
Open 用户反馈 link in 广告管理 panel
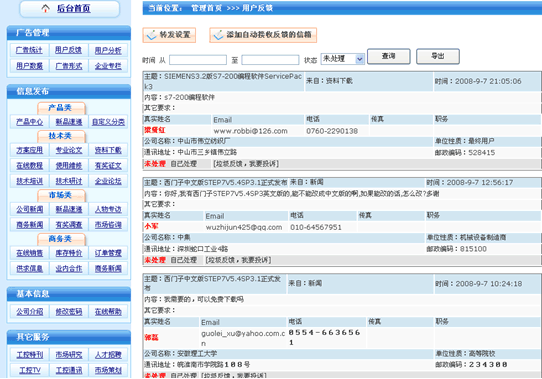click(68, 50)
